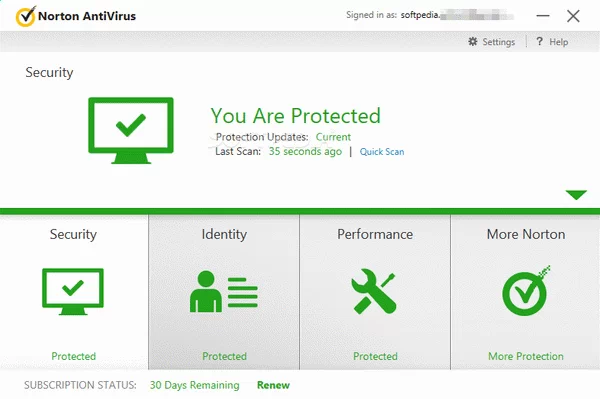Close the Norton AntiVirus window
Image resolution: width=600 pixels, height=399 pixels.
click(x=573, y=16)
